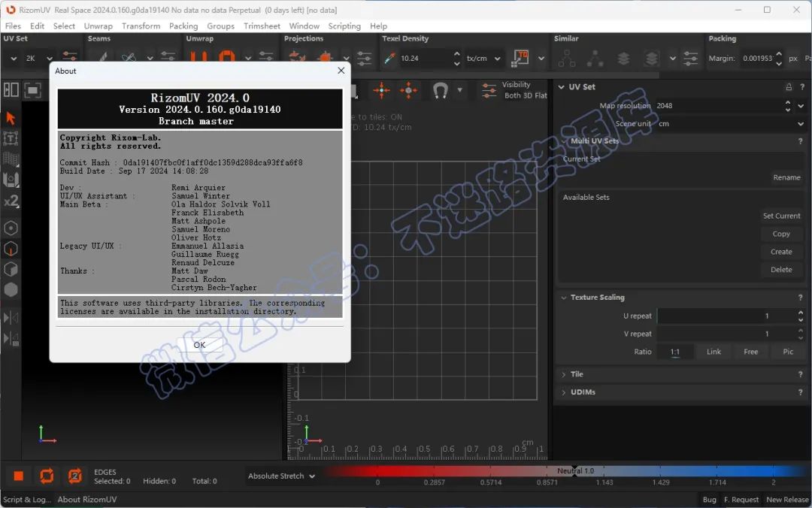This screenshot has width=812, height=508.
Task: Collapse the Texture Scaling section
Action: pos(564,298)
